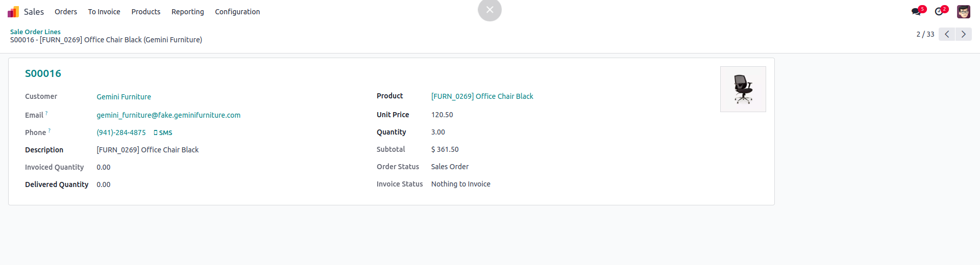Click the Sales app logo icon
The height and width of the screenshot is (265, 980).
[13, 12]
